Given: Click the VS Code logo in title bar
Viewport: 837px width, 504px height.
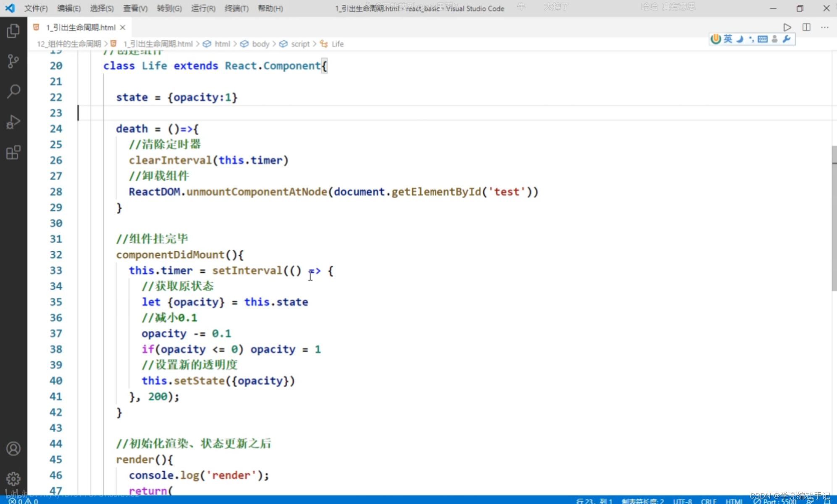Looking at the screenshot, I should click(10, 8).
